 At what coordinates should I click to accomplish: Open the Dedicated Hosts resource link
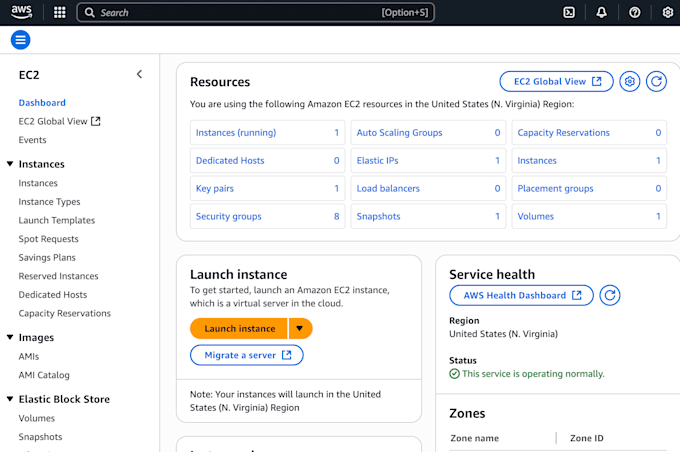click(x=230, y=160)
